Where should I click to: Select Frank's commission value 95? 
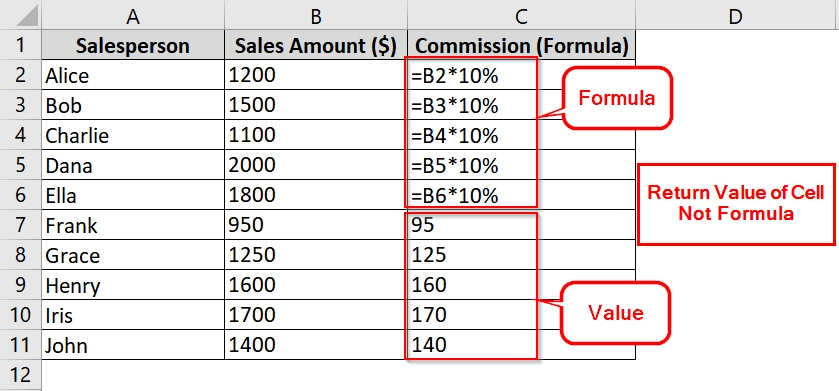pyautogui.click(x=522, y=225)
